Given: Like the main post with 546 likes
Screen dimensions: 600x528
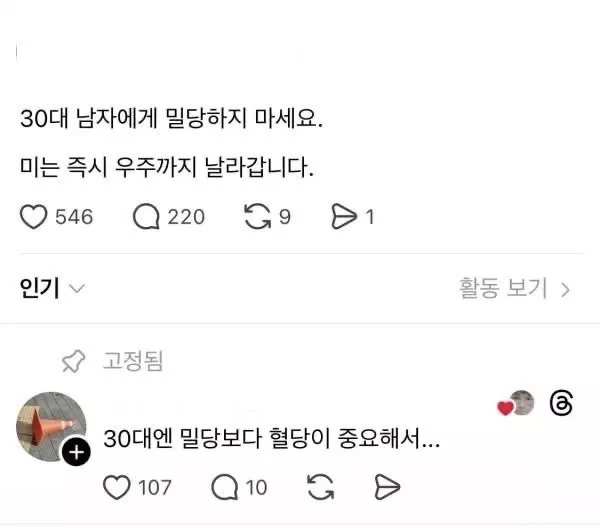Looking at the screenshot, I should [x=35, y=216].
